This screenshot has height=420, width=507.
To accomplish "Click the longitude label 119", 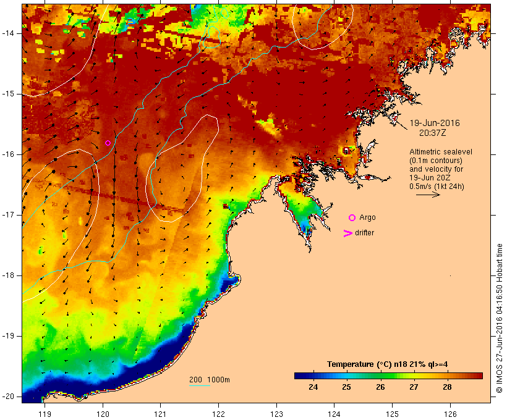I will pyautogui.click(x=45, y=414).
